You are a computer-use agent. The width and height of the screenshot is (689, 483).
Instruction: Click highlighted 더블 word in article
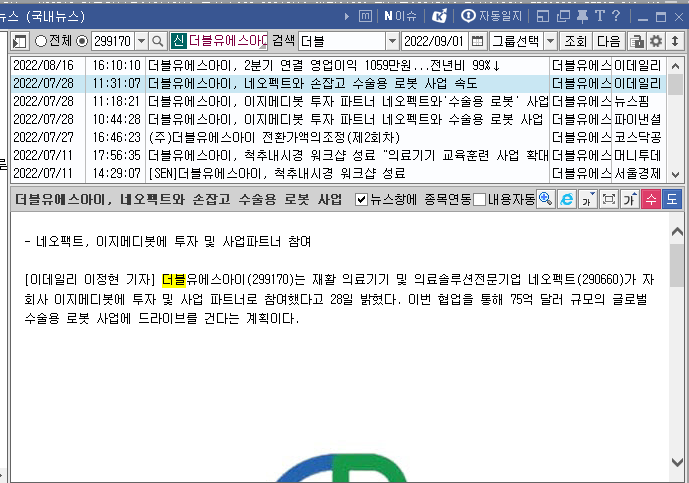(x=174, y=280)
